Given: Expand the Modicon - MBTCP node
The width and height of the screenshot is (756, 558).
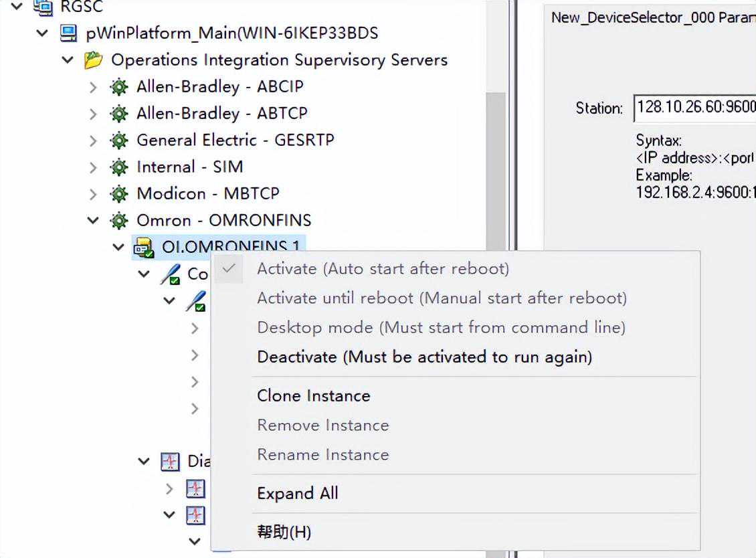Looking at the screenshot, I should pyautogui.click(x=93, y=194).
